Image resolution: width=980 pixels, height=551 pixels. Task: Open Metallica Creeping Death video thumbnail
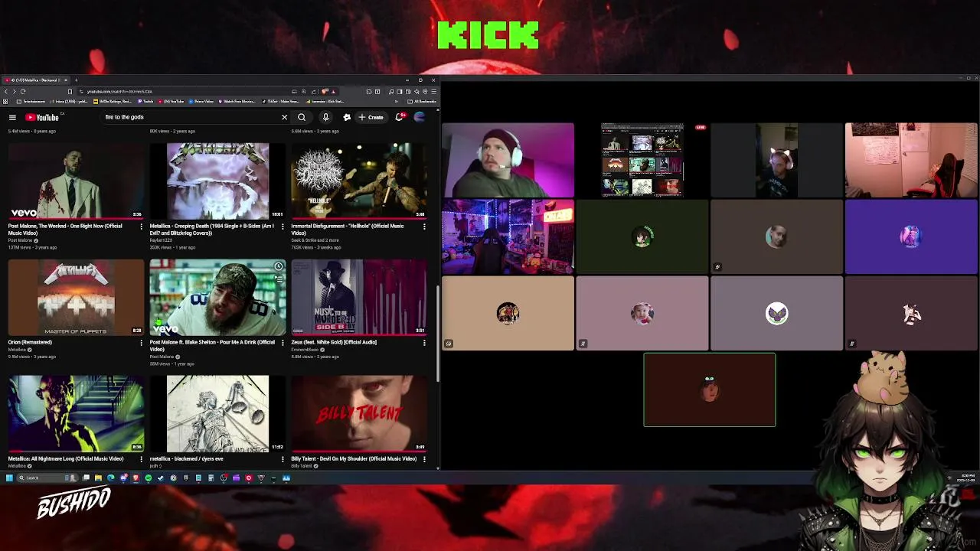217,181
